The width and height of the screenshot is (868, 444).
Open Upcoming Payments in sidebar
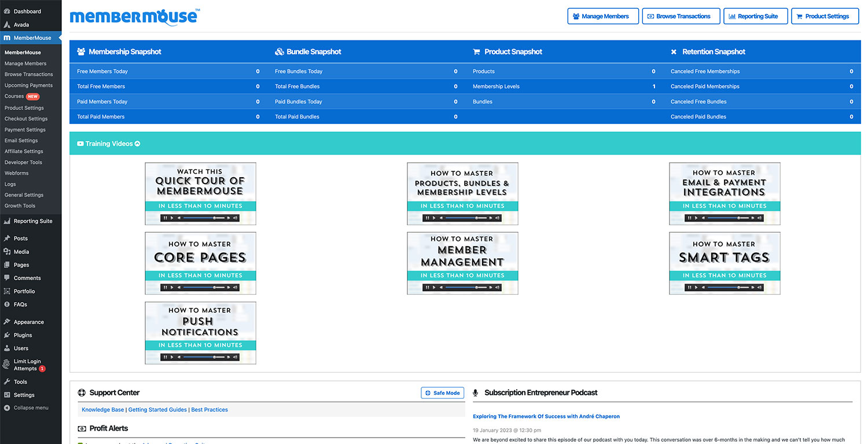click(29, 85)
